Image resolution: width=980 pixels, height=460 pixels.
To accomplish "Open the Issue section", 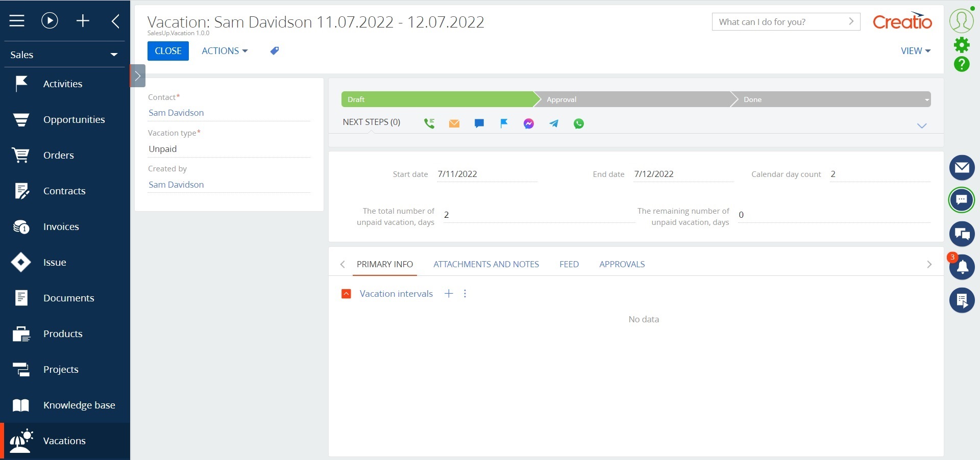I will point(65,262).
